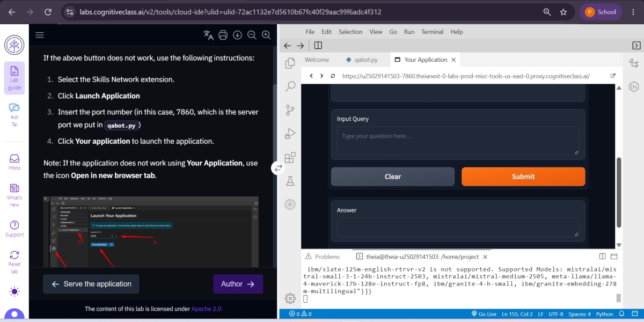The width and height of the screenshot is (644, 322).
Task: Change UTF-8 encoding in status bar
Action: click(555, 314)
